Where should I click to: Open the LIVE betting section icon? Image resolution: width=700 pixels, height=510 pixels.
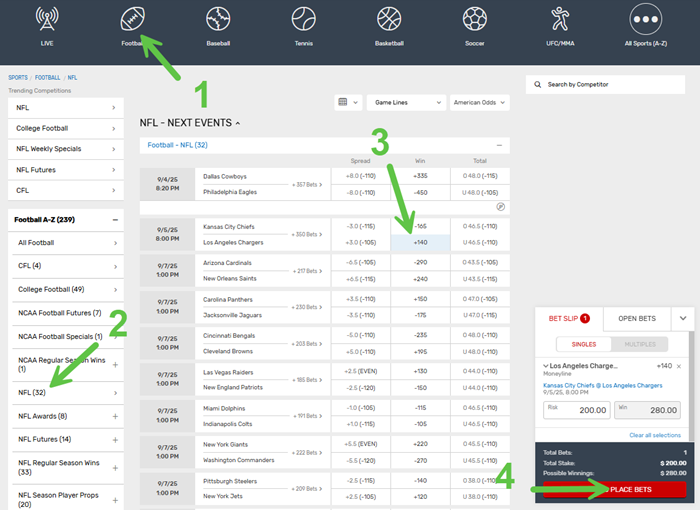47,24
